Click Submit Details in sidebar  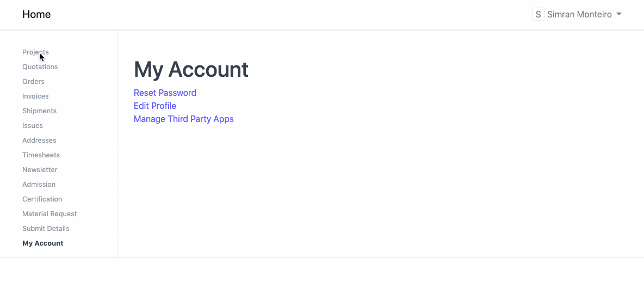[46, 229]
